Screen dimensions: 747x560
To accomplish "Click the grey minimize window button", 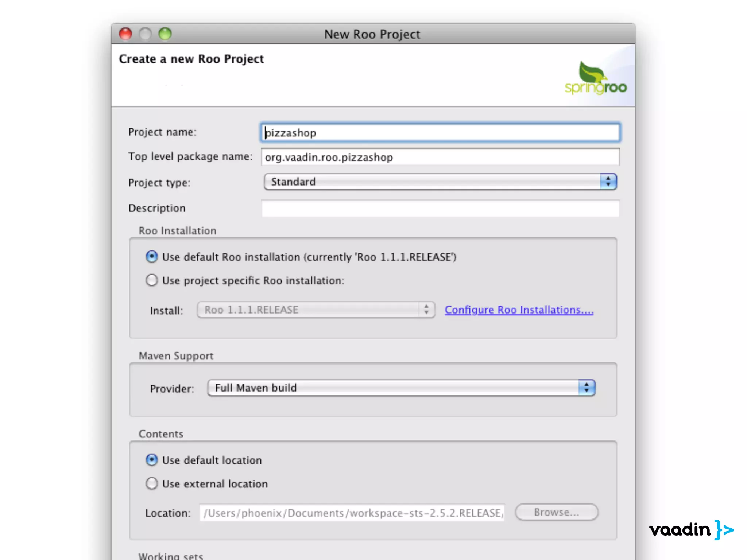I will [145, 34].
